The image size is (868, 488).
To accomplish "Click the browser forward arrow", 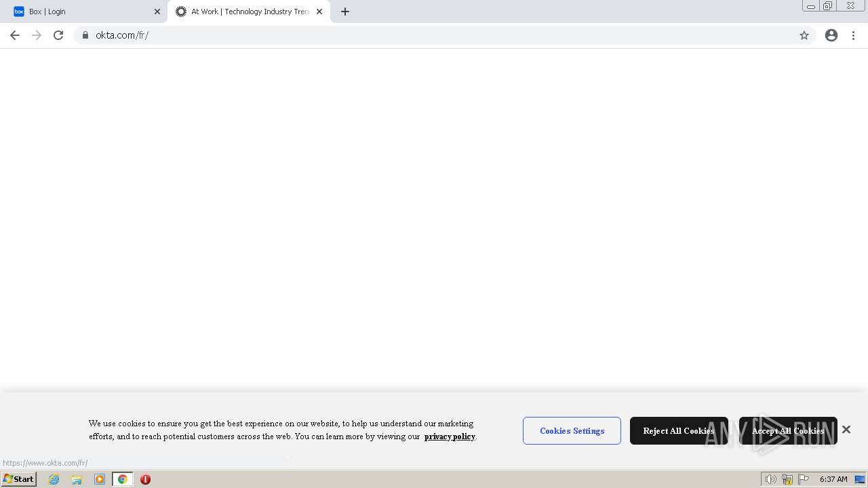I will coord(37,35).
